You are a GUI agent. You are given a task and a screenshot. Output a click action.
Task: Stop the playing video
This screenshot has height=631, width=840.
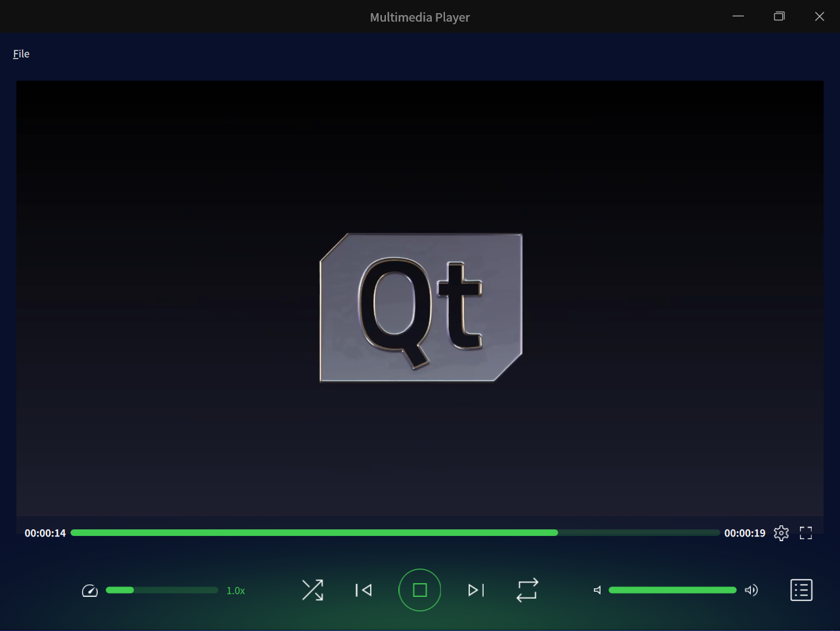(419, 590)
